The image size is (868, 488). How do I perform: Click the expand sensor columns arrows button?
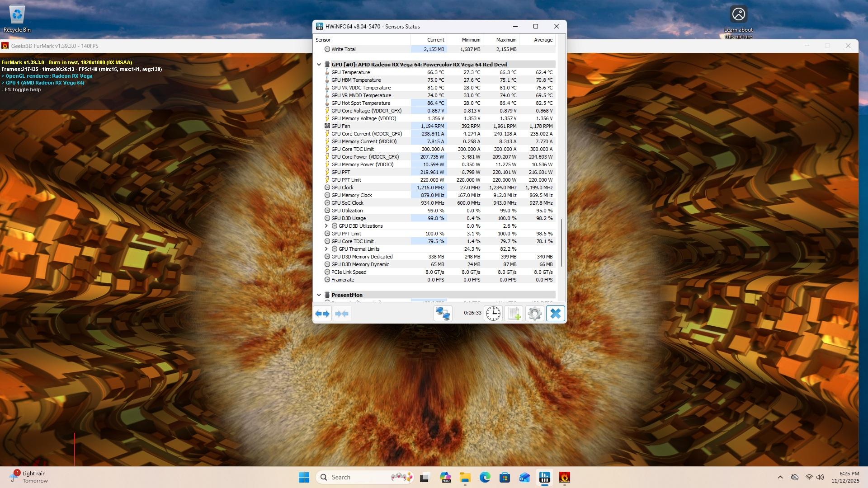click(322, 314)
